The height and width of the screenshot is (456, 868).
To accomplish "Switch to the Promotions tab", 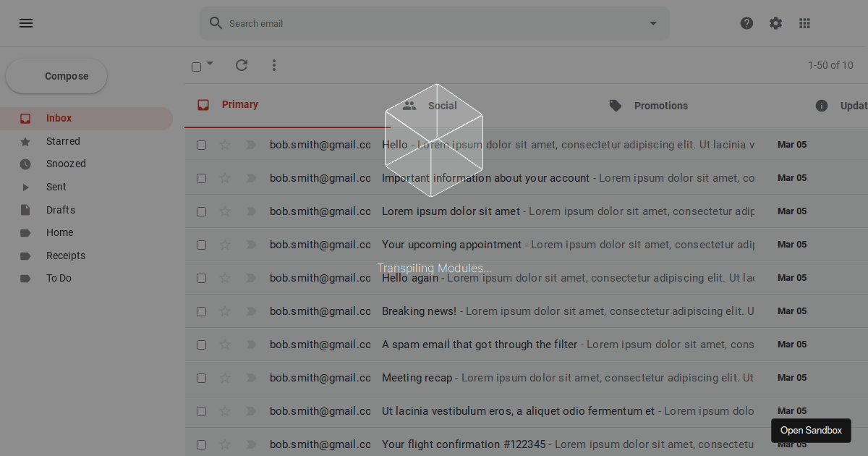I will [660, 105].
